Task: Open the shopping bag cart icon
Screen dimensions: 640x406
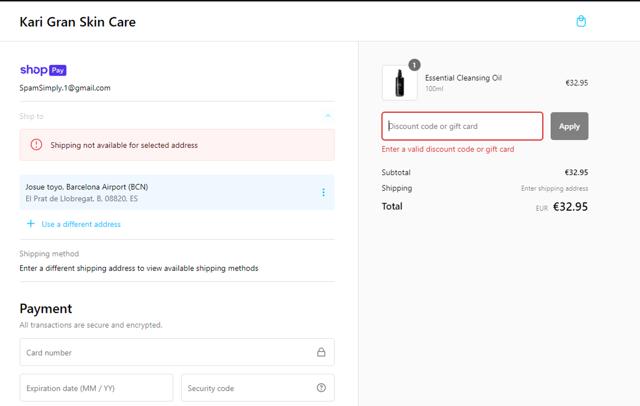Action: (581, 21)
